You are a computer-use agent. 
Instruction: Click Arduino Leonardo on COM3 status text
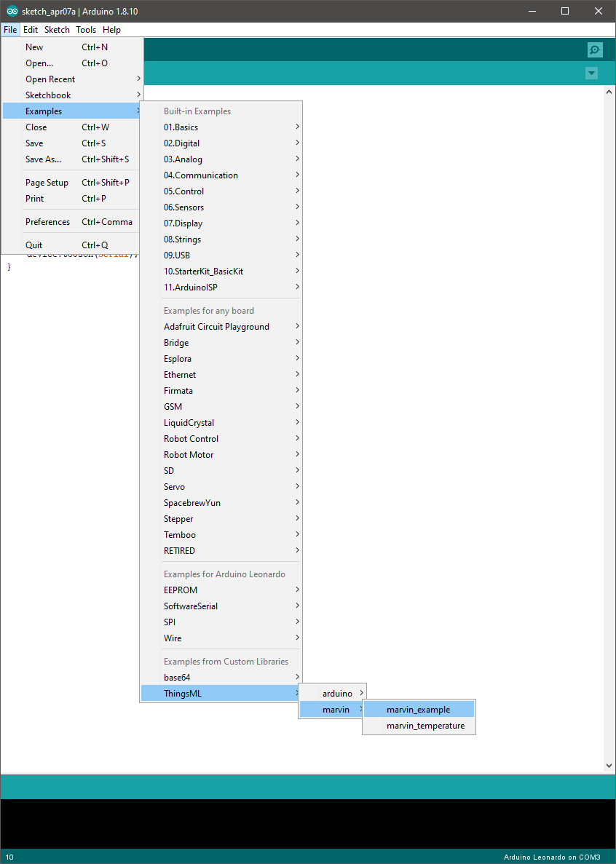click(551, 857)
